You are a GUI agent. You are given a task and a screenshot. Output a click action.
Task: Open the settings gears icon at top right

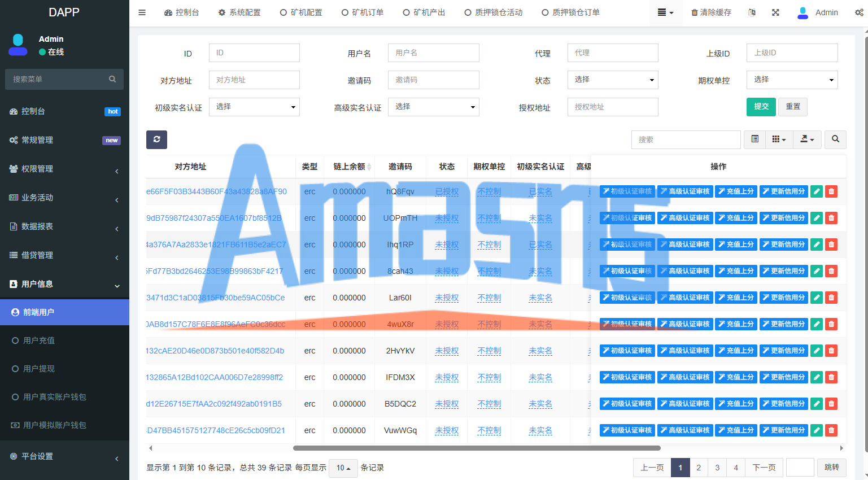click(x=859, y=12)
